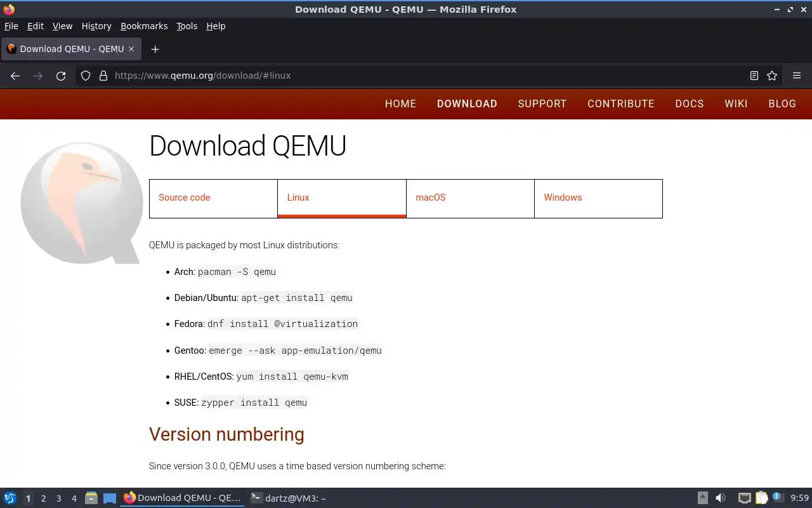Switch to workspace 1
This screenshot has height=508, width=812.
(28, 498)
